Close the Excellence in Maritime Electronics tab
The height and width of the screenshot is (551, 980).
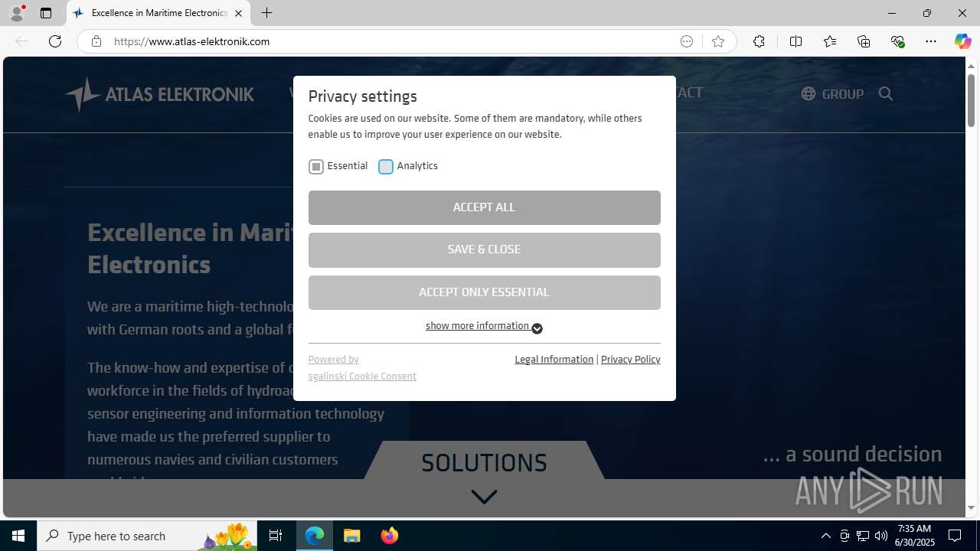pyautogui.click(x=238, y=13)
